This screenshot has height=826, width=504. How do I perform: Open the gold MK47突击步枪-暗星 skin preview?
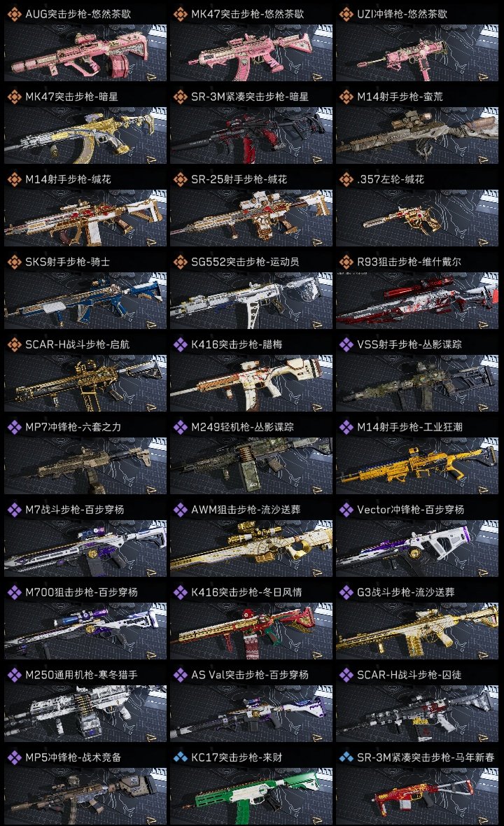click(x=85, y=135)
